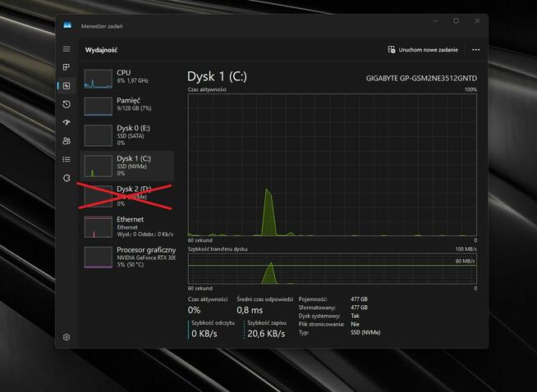Open the three-dot more options menu

tap(475, 49)
